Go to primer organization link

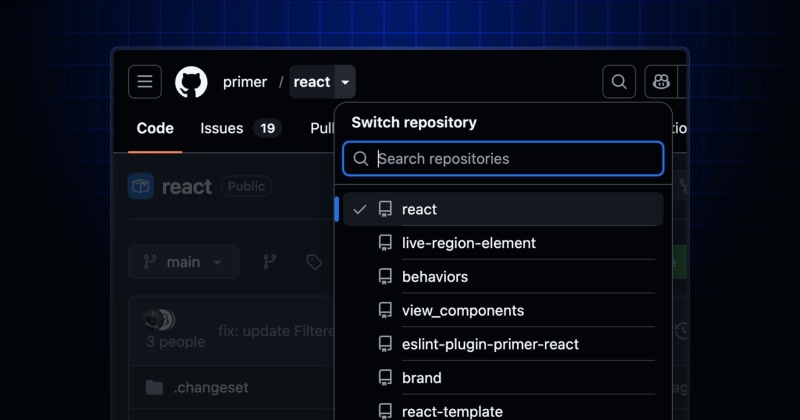(x=245, y=82)
